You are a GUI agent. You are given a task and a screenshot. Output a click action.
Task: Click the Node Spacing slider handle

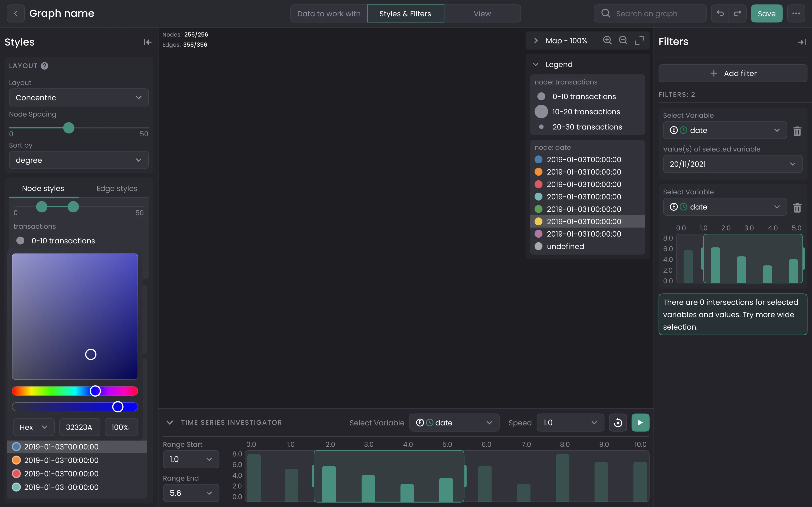click(69, 128)
